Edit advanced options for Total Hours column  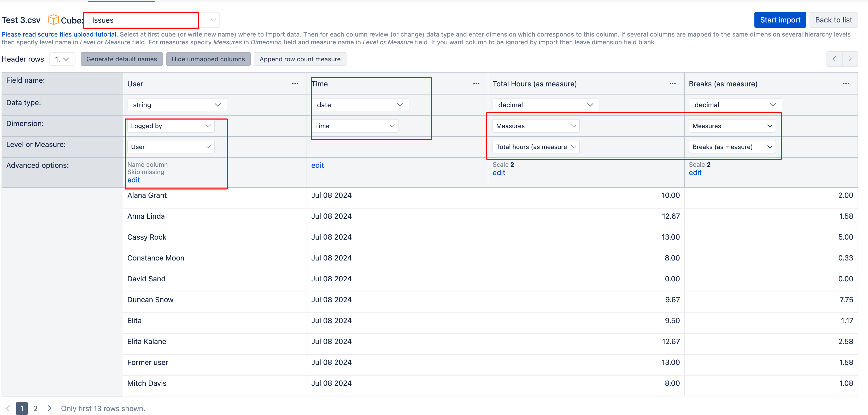click(x=499, y=173)
